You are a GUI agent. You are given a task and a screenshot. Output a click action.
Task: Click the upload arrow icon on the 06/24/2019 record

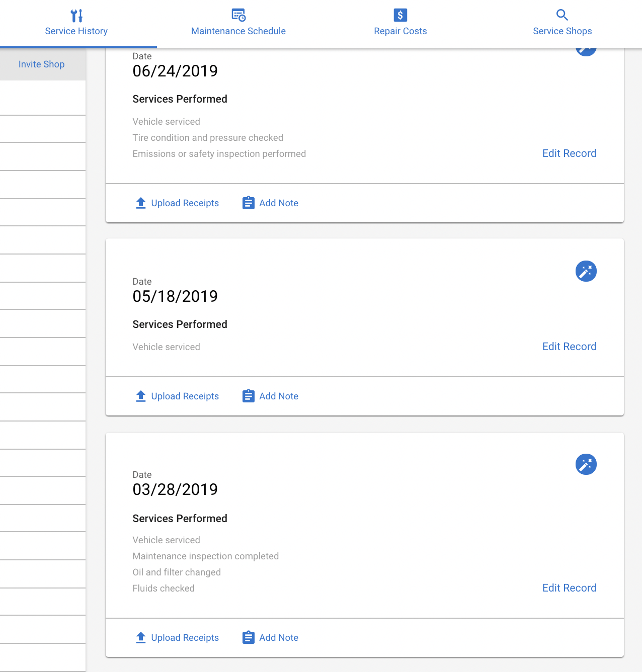pos(141,203)
